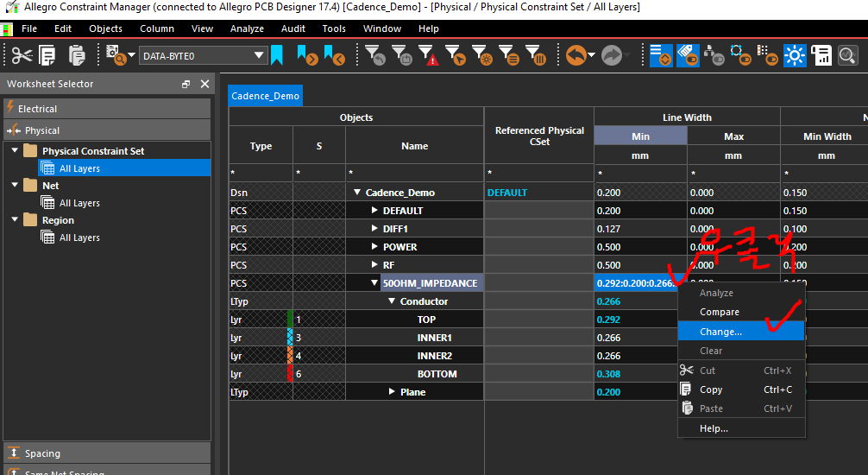Click the green color swatch of TOP layer
The height and width of the screenshot is (475, 868).
click(290, 320)
